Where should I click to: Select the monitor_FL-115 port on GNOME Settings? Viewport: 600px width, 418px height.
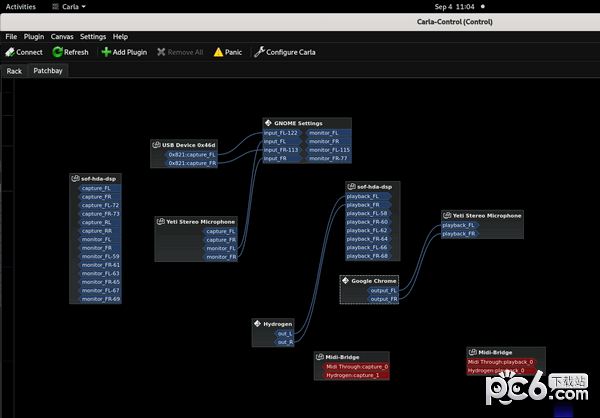[328, 150]
